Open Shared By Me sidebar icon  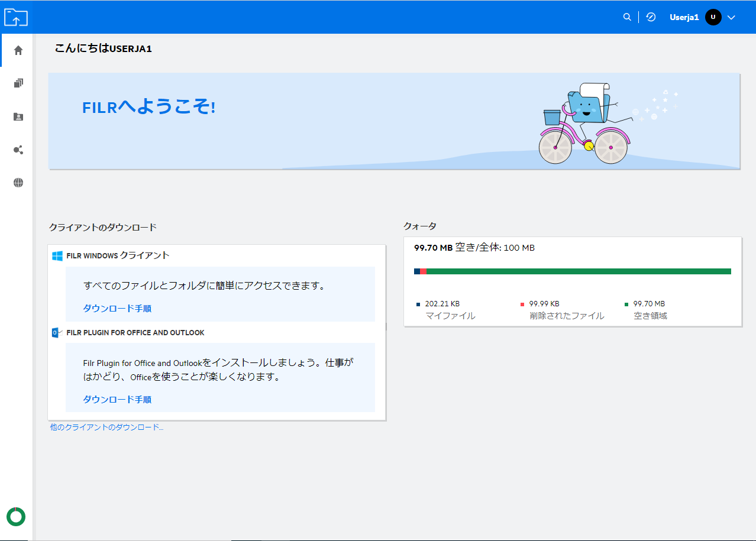coord(18,150)
